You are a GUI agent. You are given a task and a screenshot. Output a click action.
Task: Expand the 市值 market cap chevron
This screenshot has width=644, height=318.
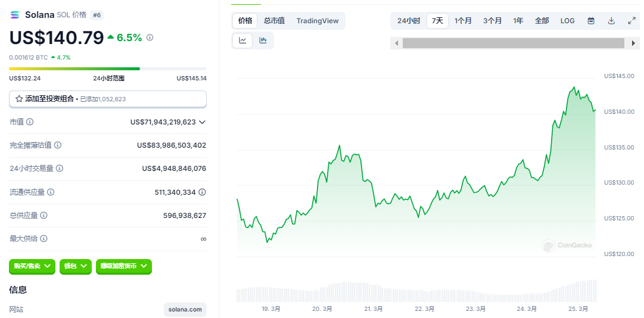(x=202, y=122)
